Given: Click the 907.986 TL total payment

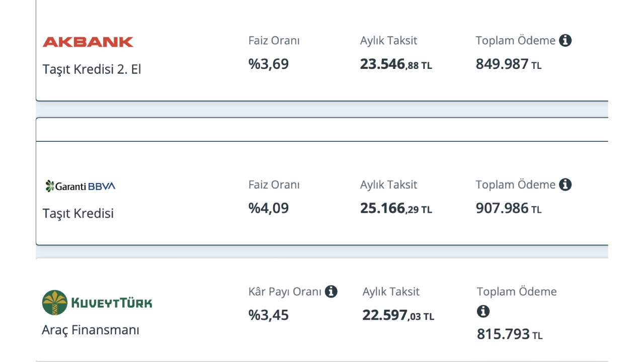Looking at the screenshot, I should pyautogui.click(x=509, y=208).
